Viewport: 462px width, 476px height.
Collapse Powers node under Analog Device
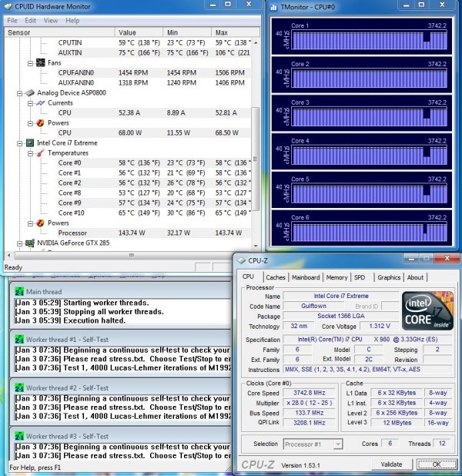[x=30, y=123]
